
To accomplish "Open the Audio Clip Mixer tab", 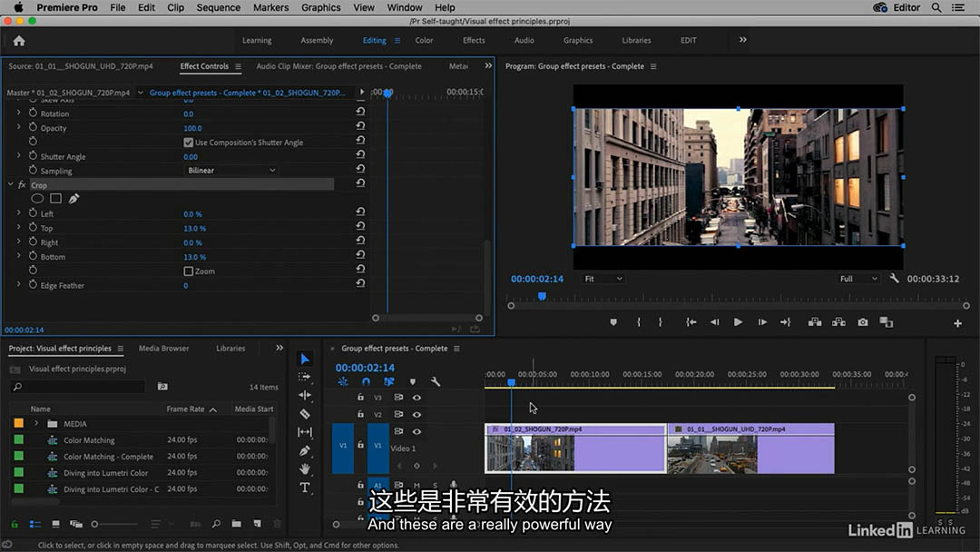I will coord(338,66).
